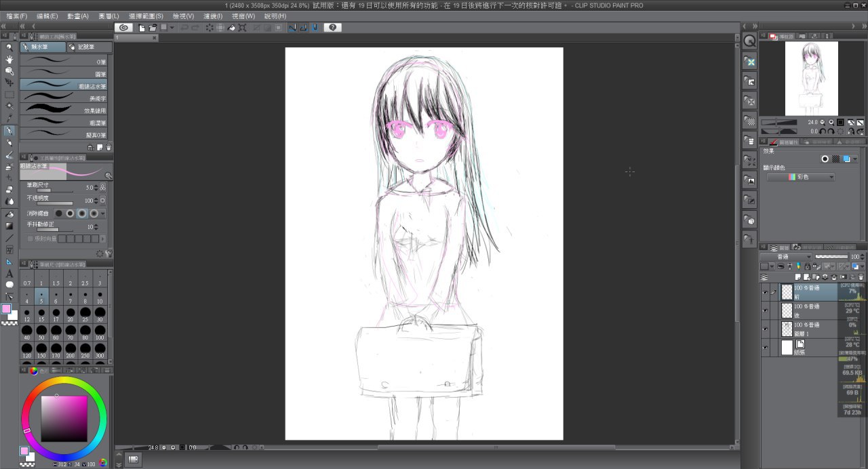The width and height of the screenshot is (868, 469).
Task: Select the Eraser tool
Action: click(x=9, y=189)
